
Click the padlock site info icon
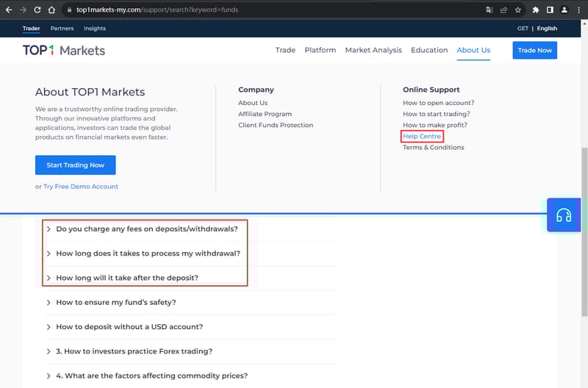(69, 10)
